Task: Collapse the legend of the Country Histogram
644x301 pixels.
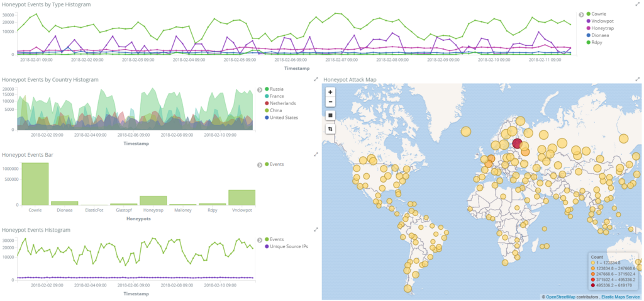Action: (x=260, y=89)
